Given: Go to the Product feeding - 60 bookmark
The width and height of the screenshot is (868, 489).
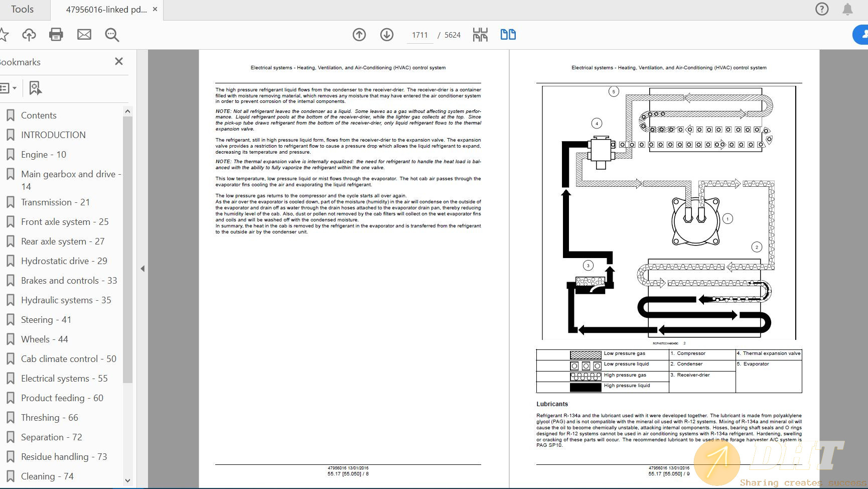Looking at the screenshot, I should (x=62, y=398).
